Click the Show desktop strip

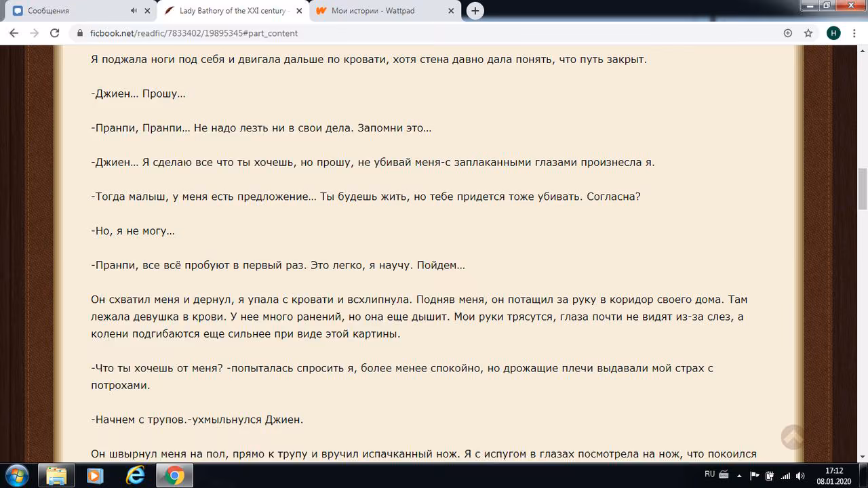tap(863, 476)
